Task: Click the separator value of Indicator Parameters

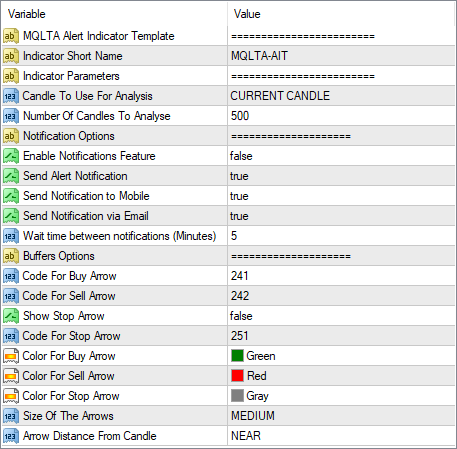Action: point(303,76)
